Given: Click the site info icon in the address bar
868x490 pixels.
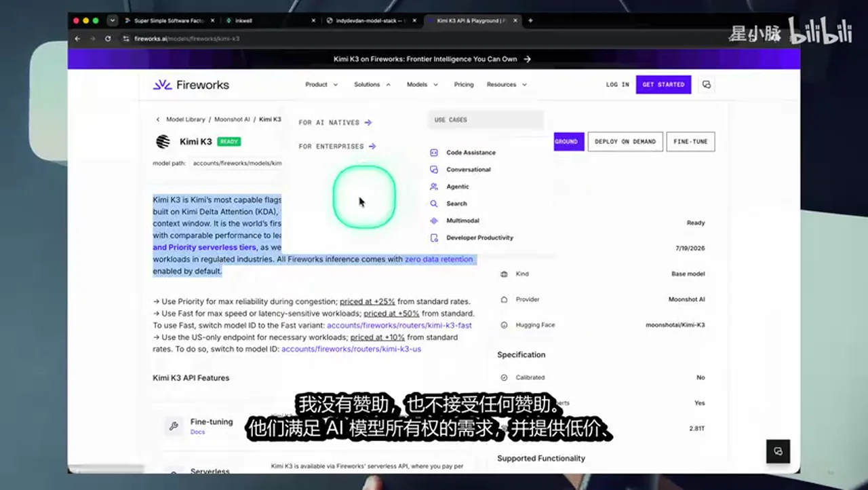Looking at the screenshot, I should point(126,39).
